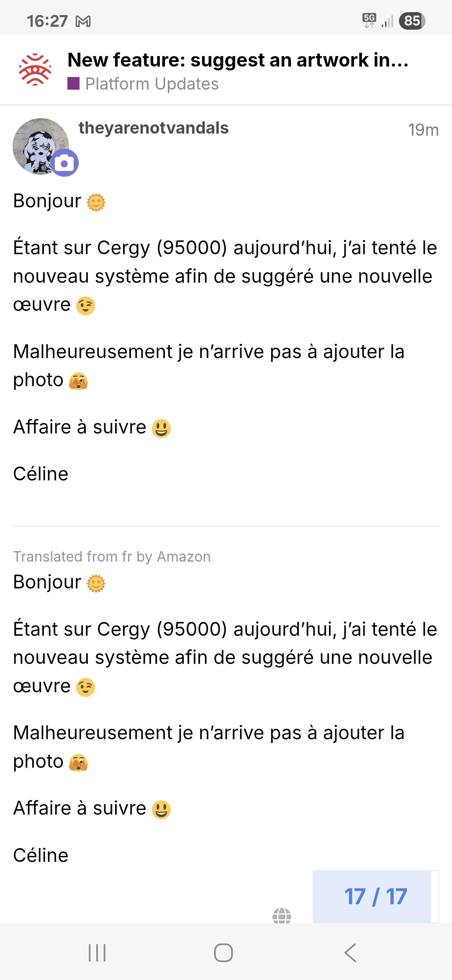Screen dimensions: 452x980
Task: Click the purple category color square
Action: tap(73, 84)
